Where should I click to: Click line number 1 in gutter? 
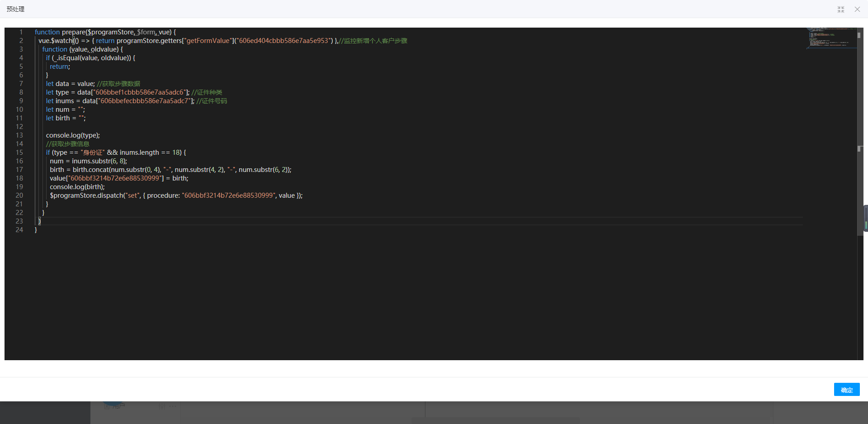[x=21, y=32]
